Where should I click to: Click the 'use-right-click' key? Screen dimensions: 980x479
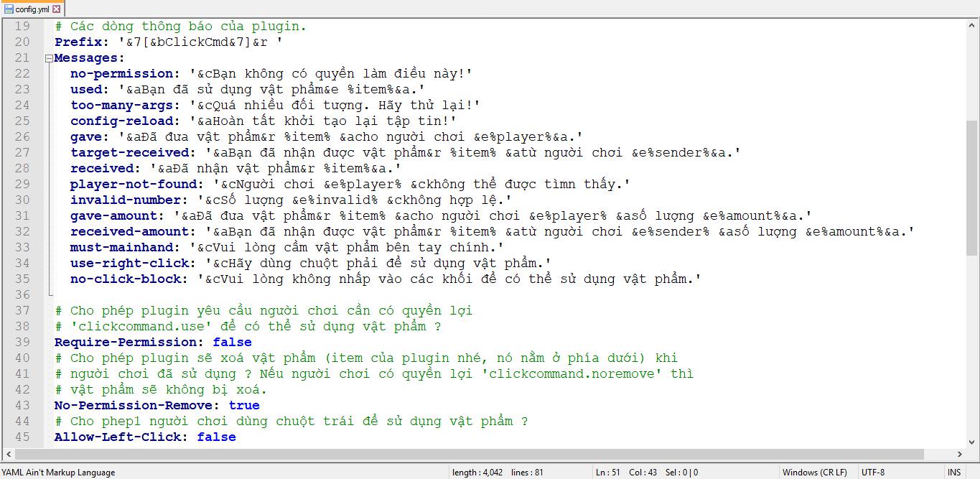[x=129, y=264]
